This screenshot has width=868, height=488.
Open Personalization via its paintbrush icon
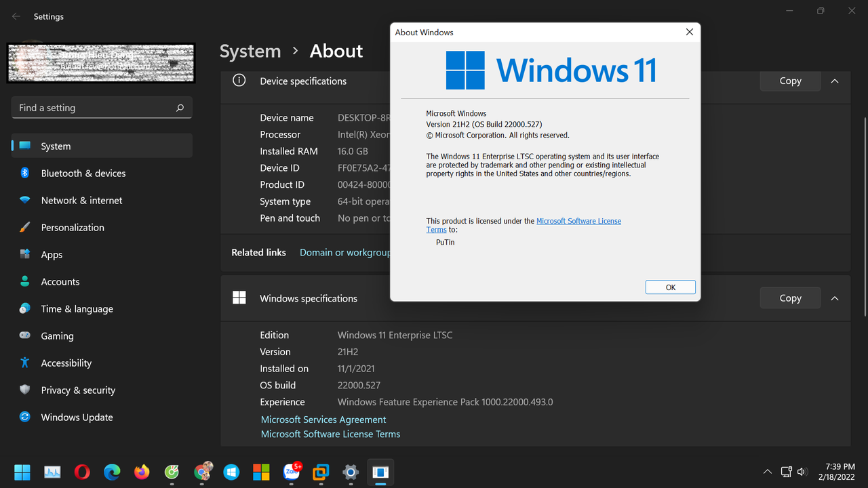[25, 228]
